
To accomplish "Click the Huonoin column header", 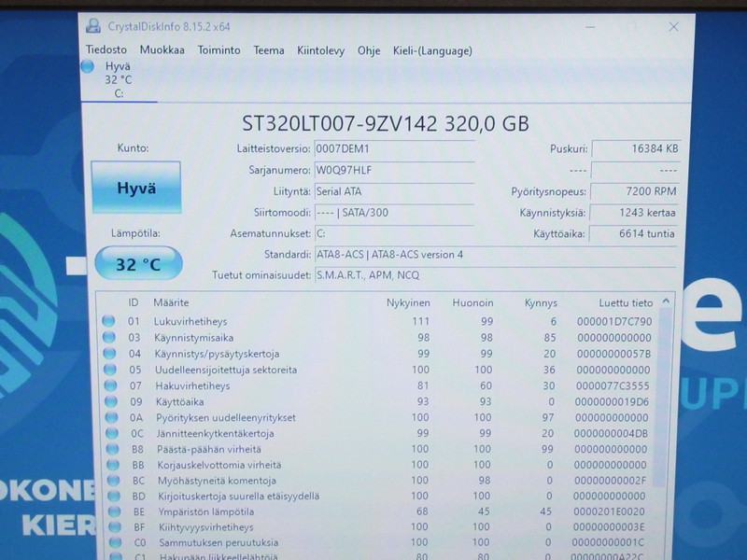I will [472, 302].
